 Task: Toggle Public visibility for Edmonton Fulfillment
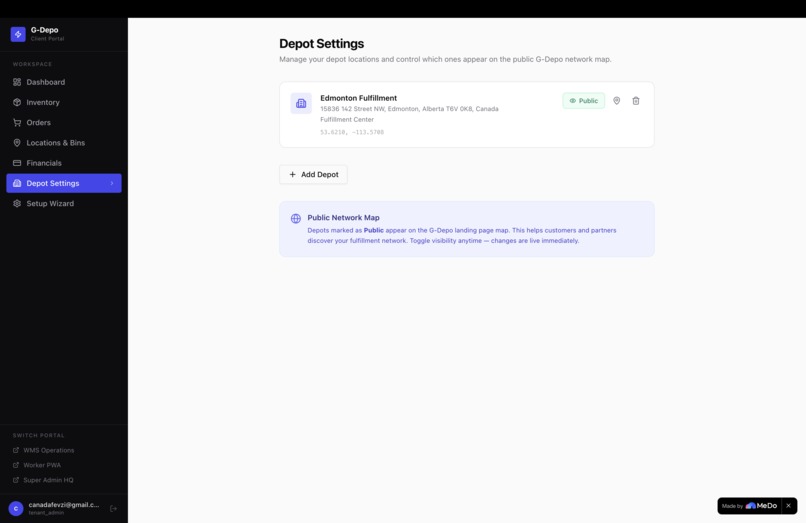coord(583,101)
